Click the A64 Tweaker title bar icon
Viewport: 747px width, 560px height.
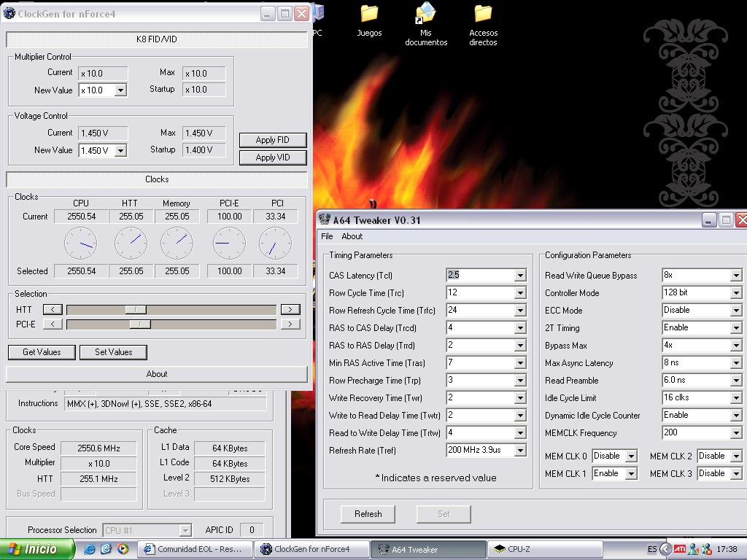pyautogui.click(x=325, y=219)
